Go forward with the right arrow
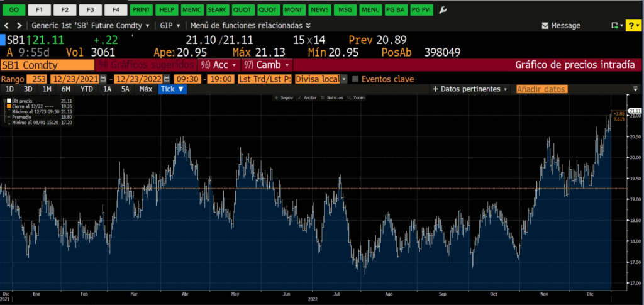 19,25
